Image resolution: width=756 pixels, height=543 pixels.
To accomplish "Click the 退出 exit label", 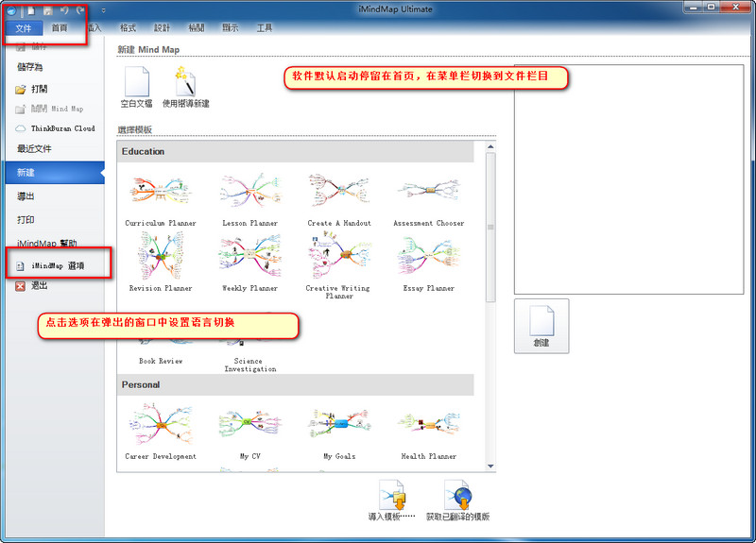I will coord(40,286).
